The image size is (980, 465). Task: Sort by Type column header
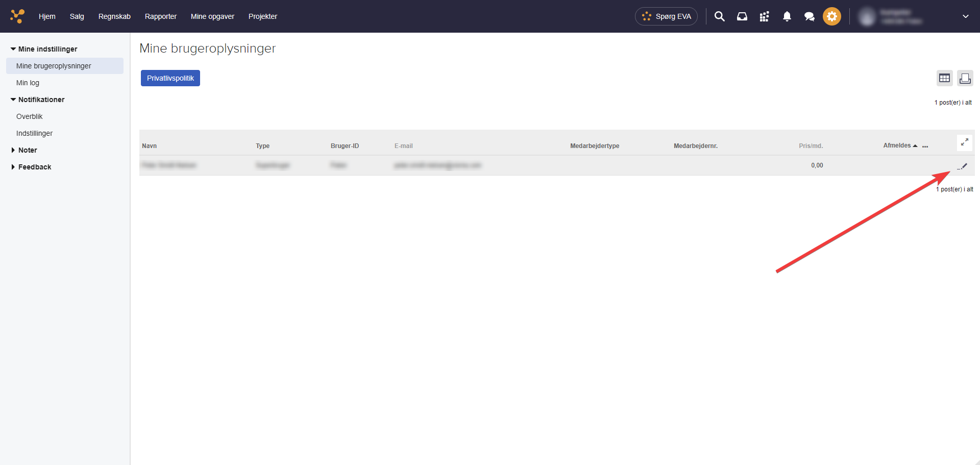pyautogui.click(x=262, y=146)
